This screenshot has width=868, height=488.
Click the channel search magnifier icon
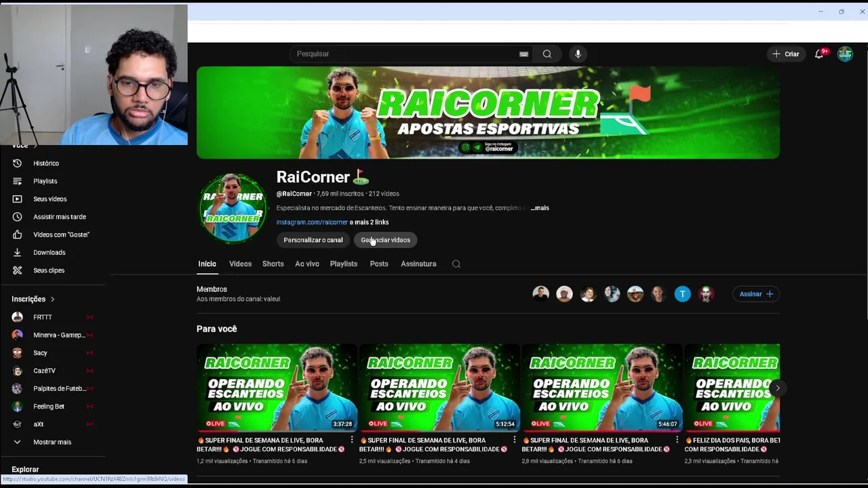tap(456, 264)
